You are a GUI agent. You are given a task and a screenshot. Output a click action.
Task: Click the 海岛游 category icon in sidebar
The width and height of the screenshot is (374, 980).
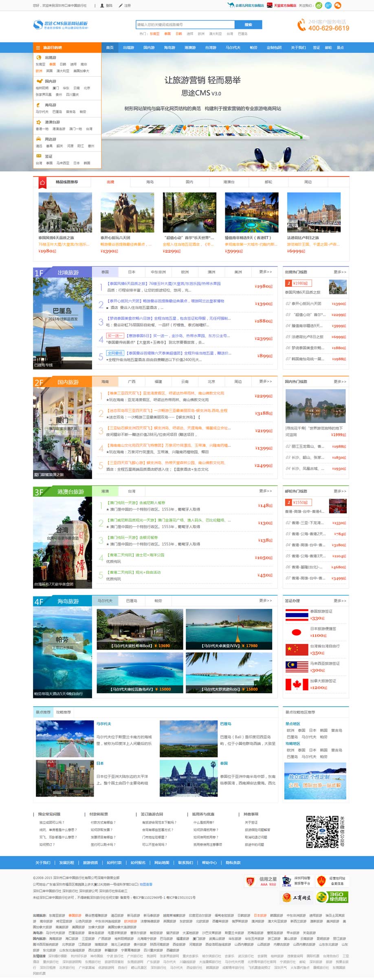coord(39,105)
